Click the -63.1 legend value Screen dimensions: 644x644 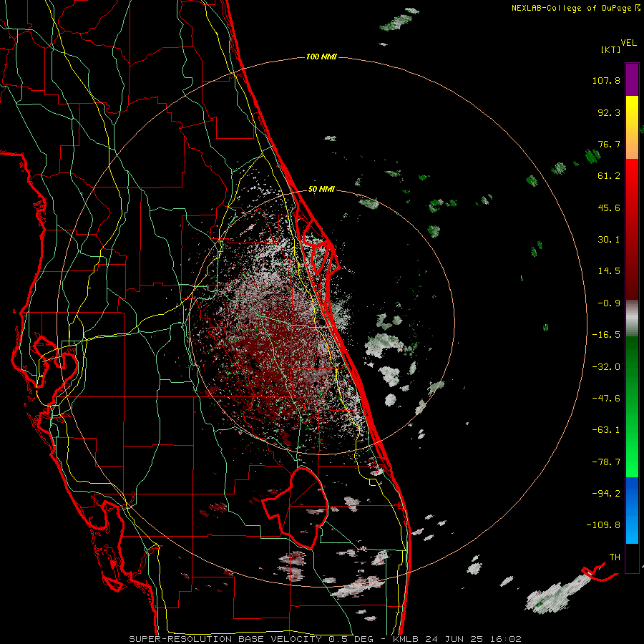click(606, 430)
